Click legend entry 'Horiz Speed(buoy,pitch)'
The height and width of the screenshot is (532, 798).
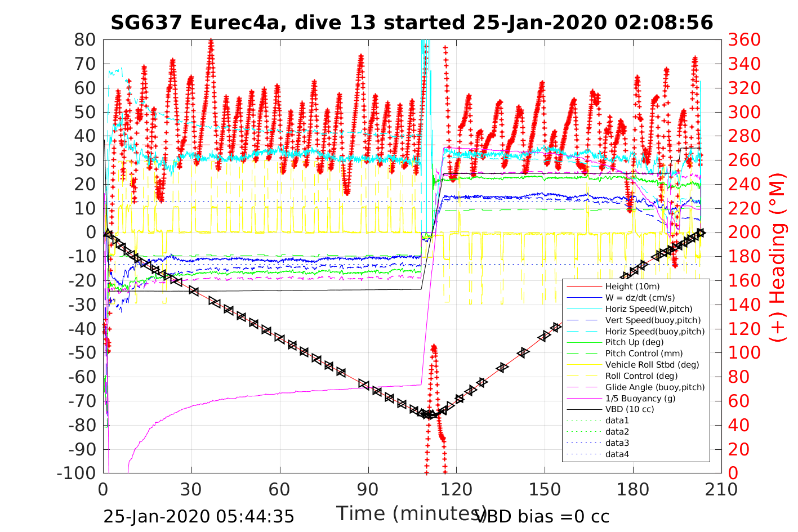point(655,332)
